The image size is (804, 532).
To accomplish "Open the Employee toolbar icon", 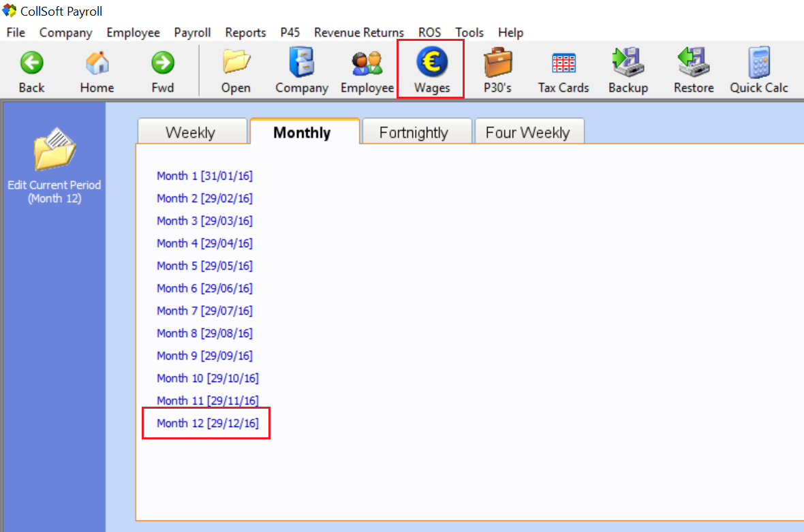I will (367, 63).
